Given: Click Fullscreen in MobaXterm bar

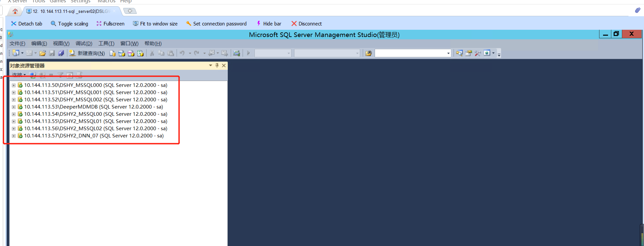Looking at the screenshot, I should click(110, 24).
